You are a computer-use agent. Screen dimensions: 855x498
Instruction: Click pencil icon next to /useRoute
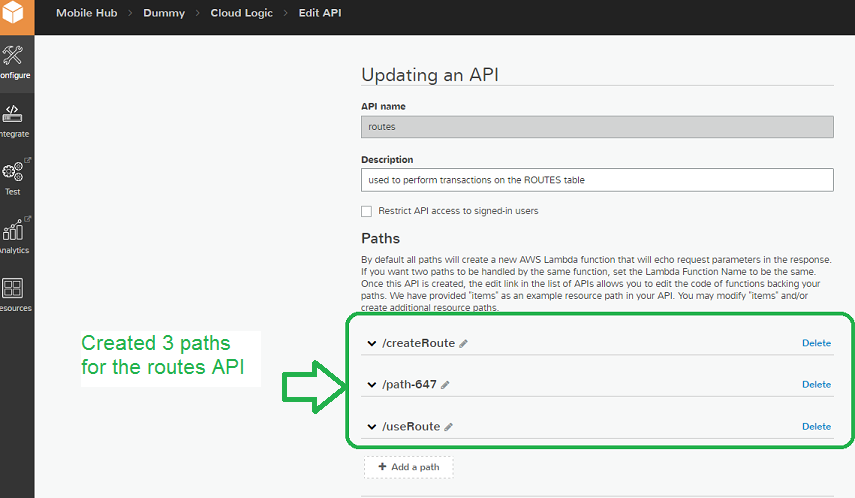(449, 427)
